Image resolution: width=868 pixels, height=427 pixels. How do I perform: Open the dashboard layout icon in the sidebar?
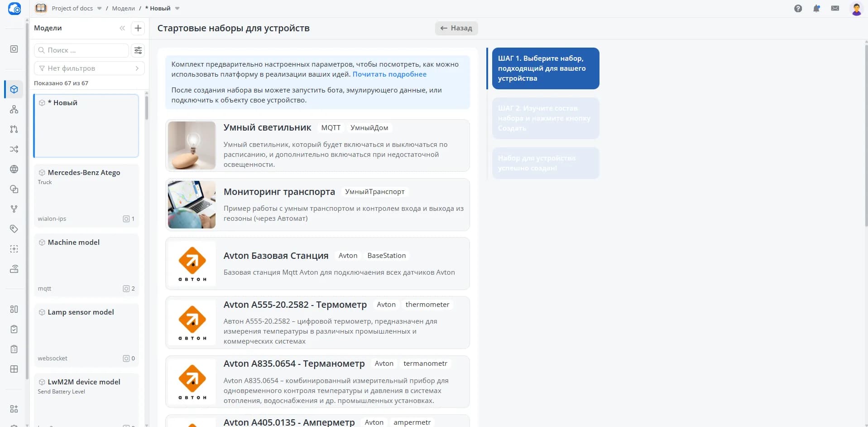tap(14, 309)
